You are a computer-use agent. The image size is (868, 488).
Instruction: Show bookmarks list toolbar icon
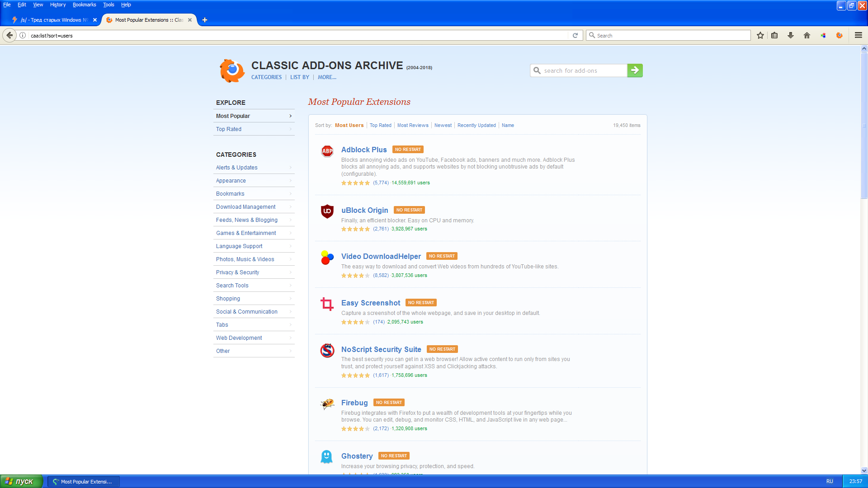(x=774, y=35)
